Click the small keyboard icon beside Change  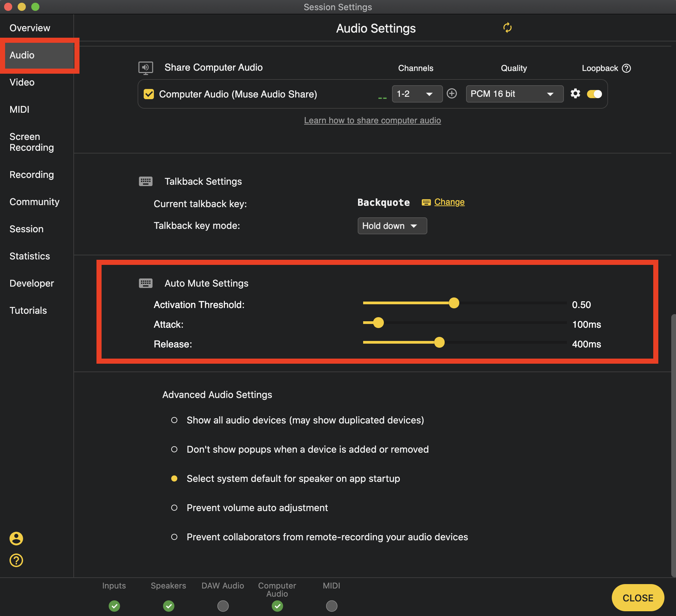point(426,202)
